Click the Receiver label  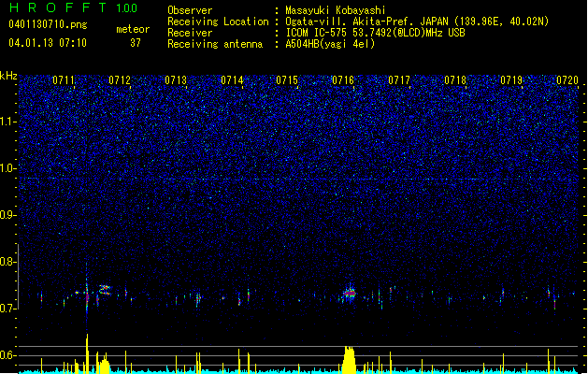point(190,33)
